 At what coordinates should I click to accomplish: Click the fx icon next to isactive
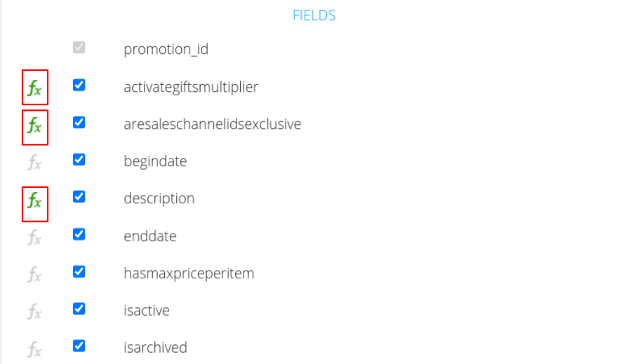[x=34, y=311]
